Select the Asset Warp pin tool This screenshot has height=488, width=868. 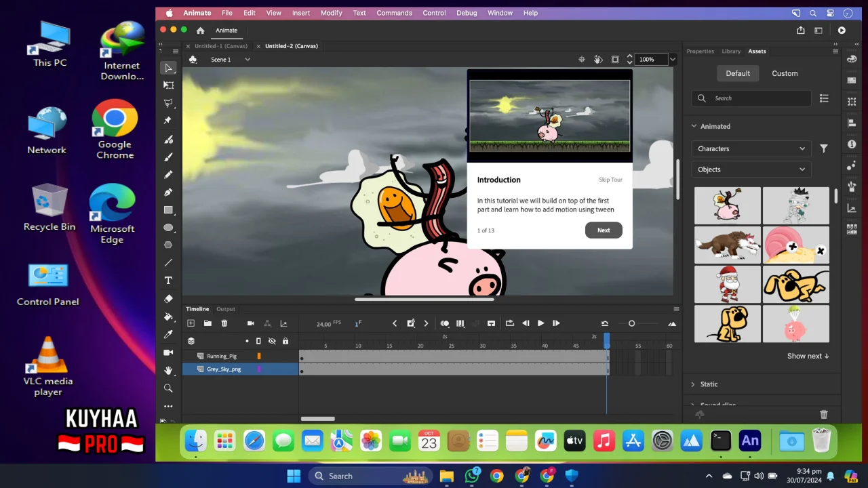(x=168, y=120)
